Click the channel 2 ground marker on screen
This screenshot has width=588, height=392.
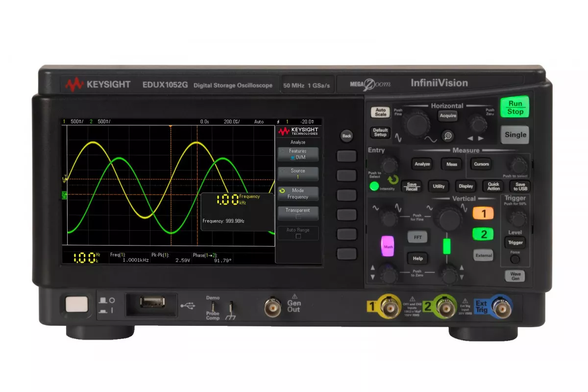tap(64, 196)
